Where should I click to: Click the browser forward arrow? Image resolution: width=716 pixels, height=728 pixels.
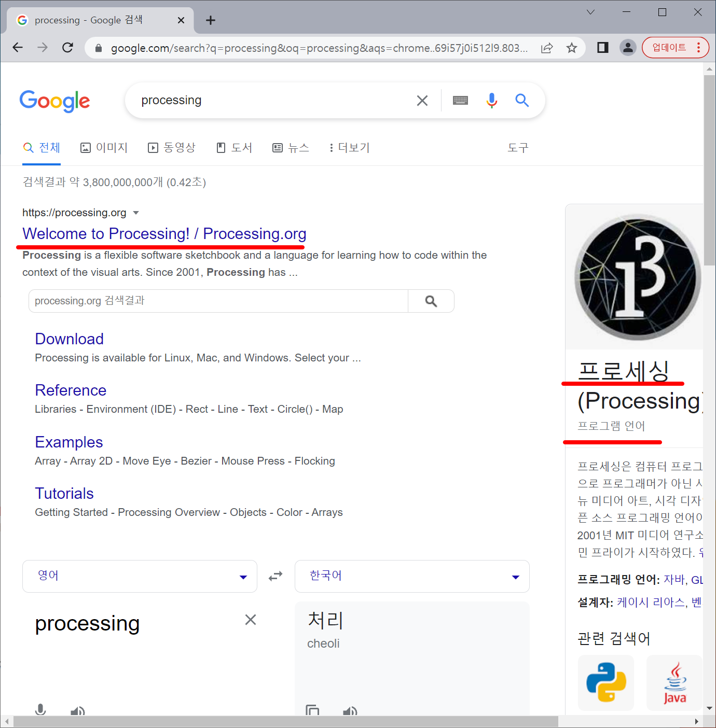[x=43, y=48]
